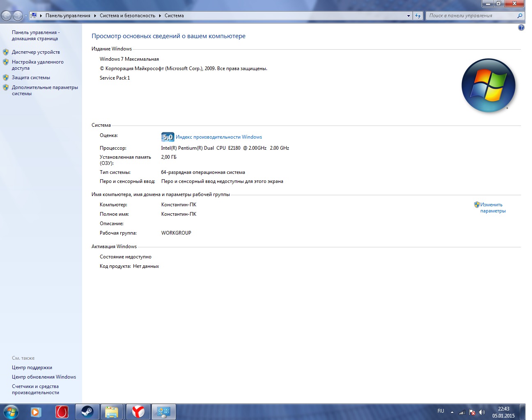Screen dimensions: 532x420
Task: Open the Steam icon in the taskbar
Action: (87, 411)
